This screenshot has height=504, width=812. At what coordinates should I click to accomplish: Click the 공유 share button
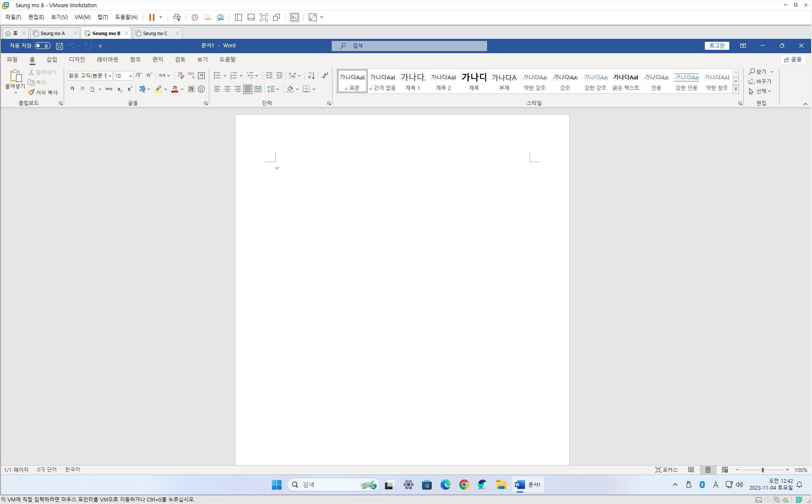[x=793, y=60]
